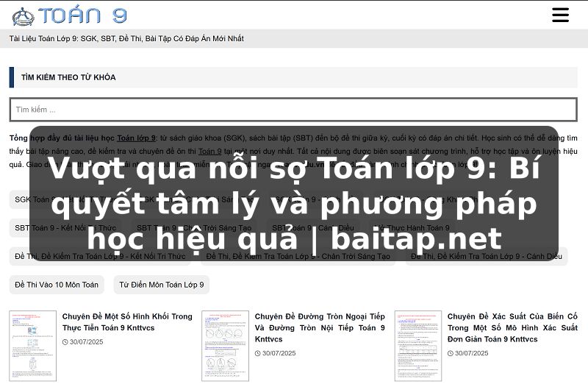
Task: Choose 'Đề Thi, Đề Kiểm Tra Toán Lớp 9 - Cánh Diều'
Action: (x=487, y=256)
